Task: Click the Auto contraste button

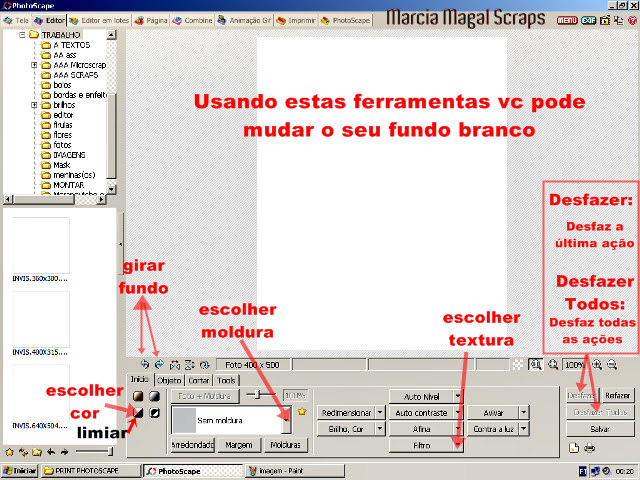Action: [x=421, y=413]
